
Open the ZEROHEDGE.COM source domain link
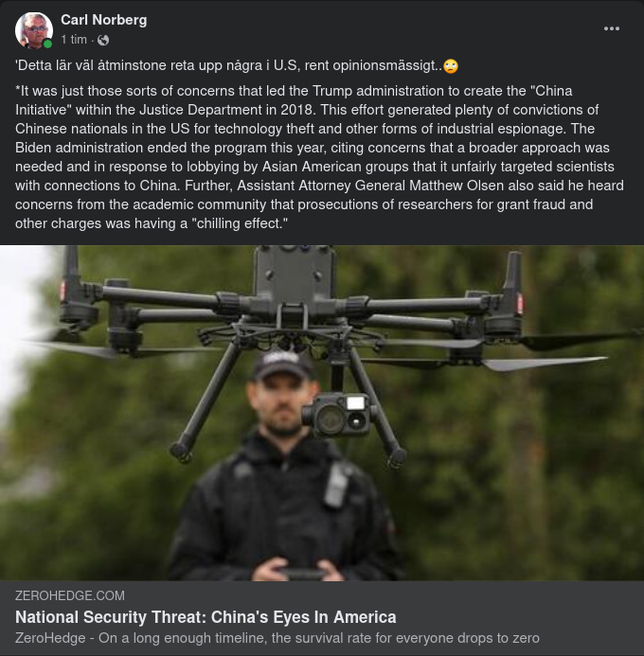(x=70, y=595)
